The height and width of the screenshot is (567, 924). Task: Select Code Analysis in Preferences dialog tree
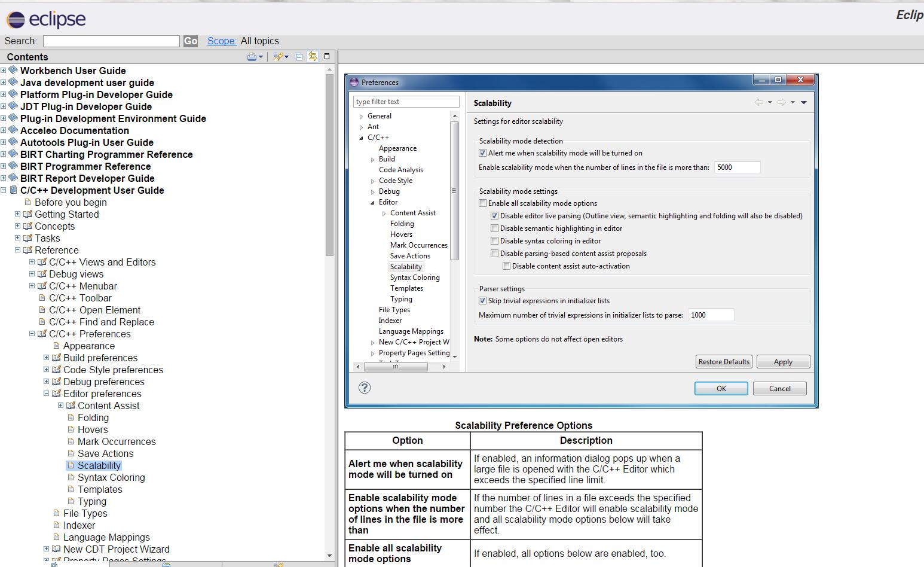tap(401, 170)
